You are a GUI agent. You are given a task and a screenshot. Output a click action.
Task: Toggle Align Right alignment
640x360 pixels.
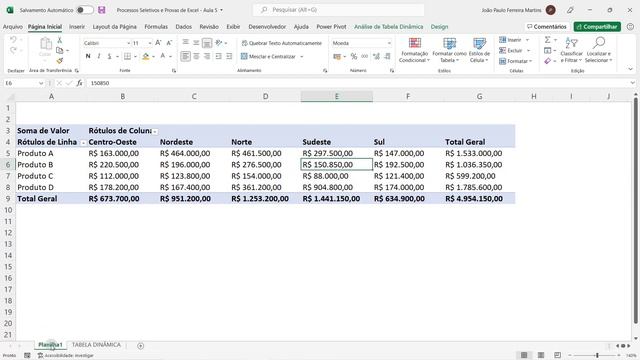(x=207, y=56)
